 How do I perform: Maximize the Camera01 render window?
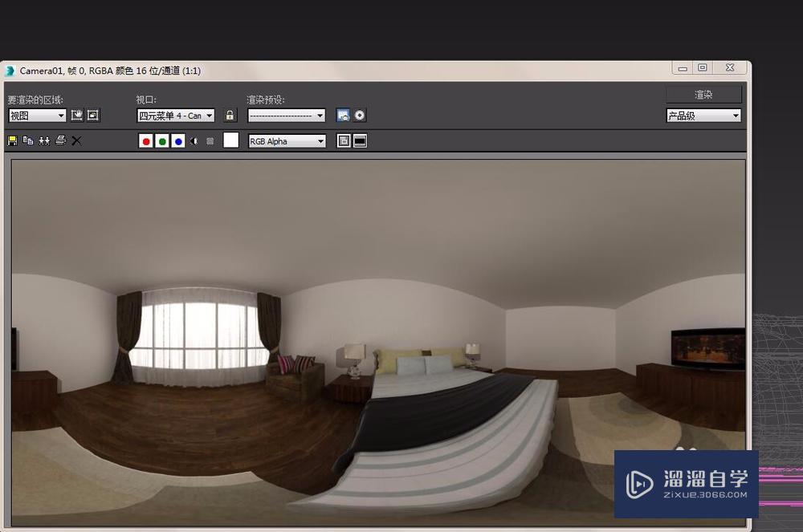703,68
